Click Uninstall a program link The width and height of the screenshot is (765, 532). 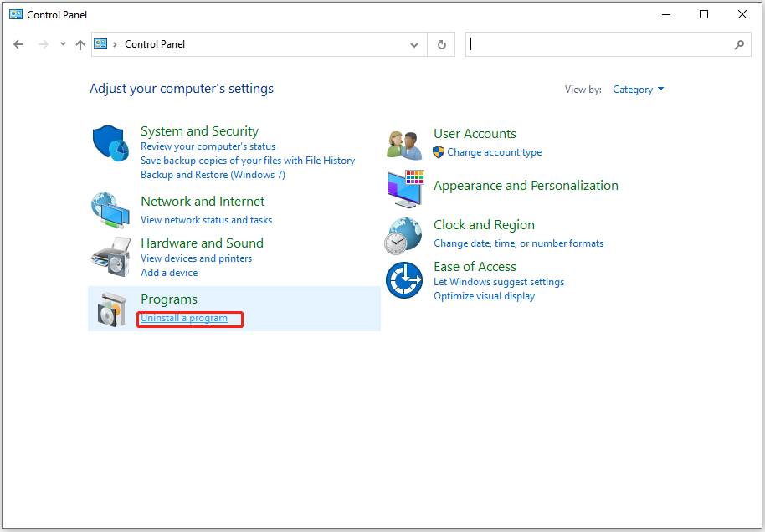[x=184, y=318]
